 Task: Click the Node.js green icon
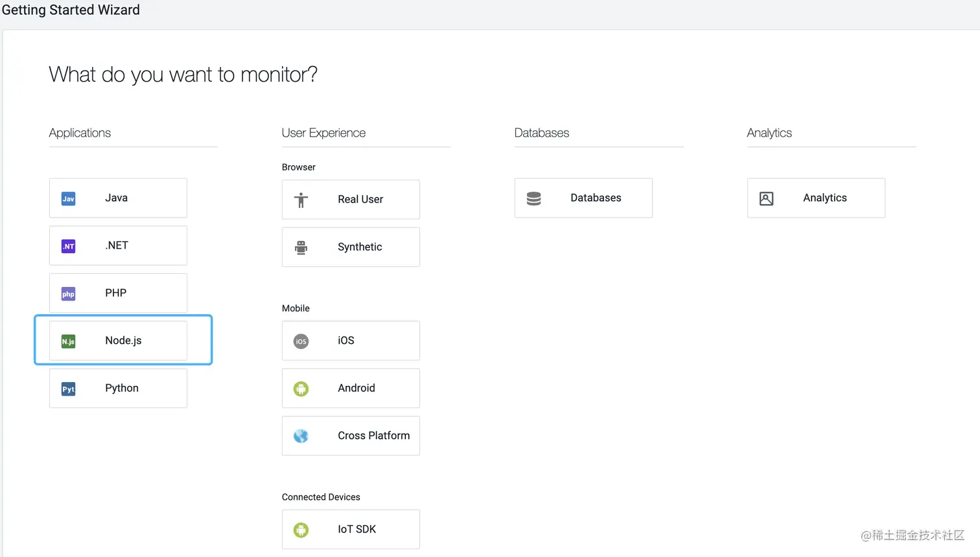pyautogui.click(x=68, y=341)
